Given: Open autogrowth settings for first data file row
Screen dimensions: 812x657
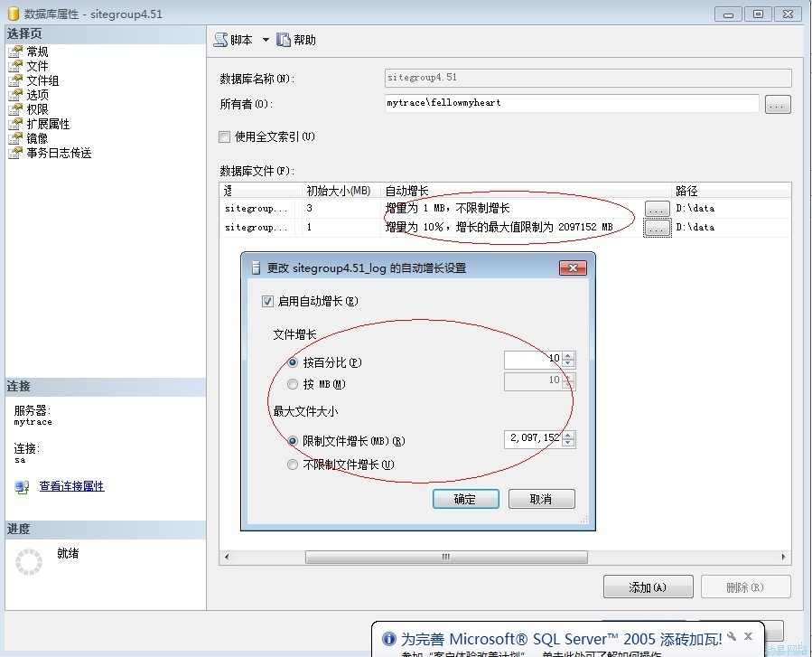Looking at the screenshot, I should tap(657, 209).
